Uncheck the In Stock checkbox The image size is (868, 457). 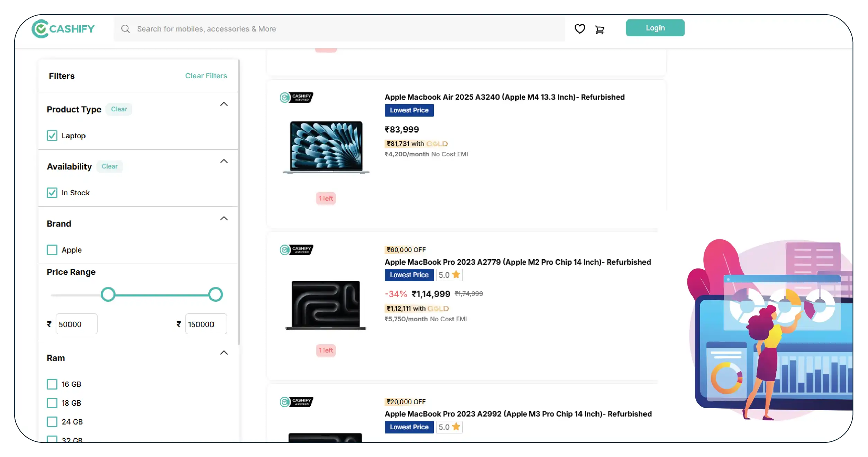52,193
